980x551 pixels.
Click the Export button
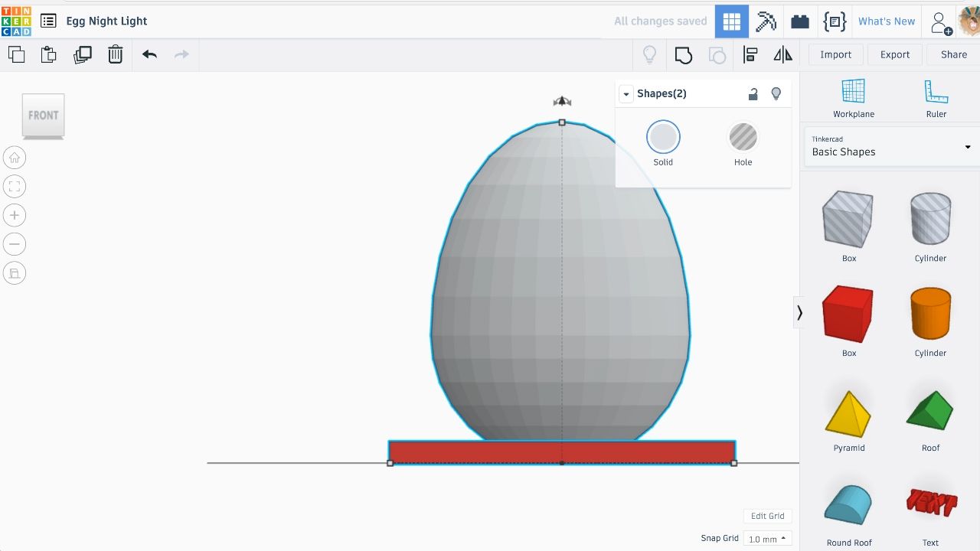(894, 54)
